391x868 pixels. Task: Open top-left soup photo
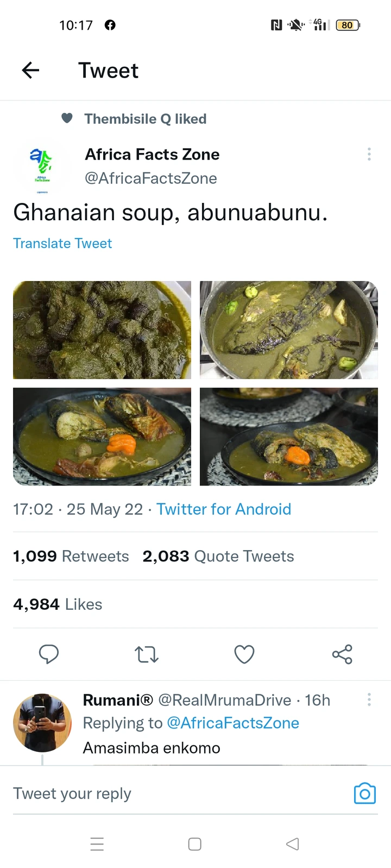102,330
